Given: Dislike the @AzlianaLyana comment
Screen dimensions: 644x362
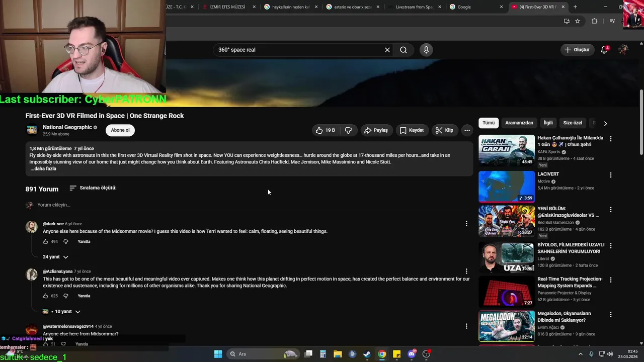Looking at the screenshot, I should (x=65, y=296).
